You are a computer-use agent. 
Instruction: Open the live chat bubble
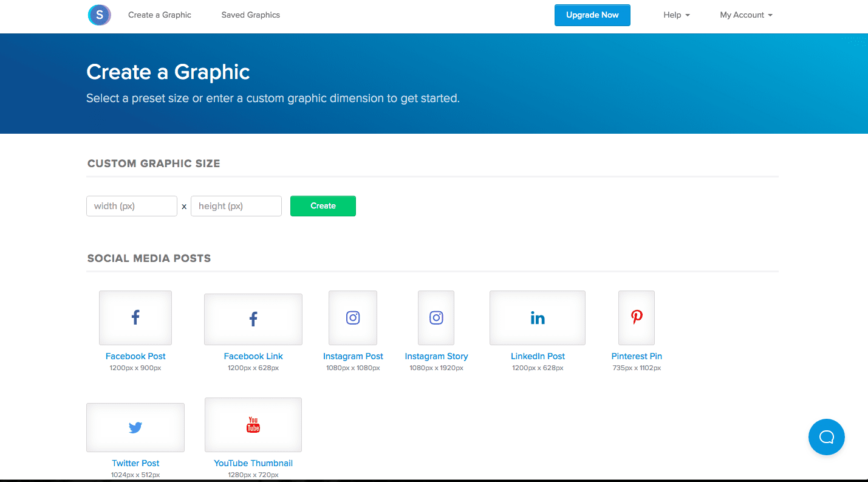[827, 437]
